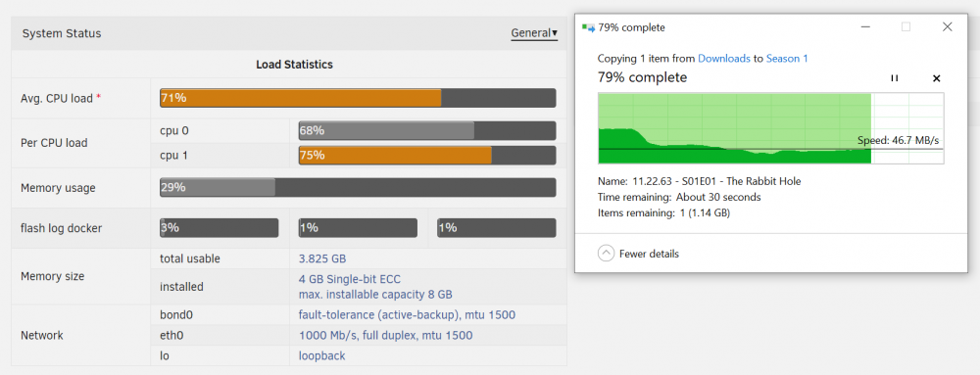The image size is (980, 375).
Task: Click the 'Speed: 46.7 MB/s' label
Action: point(898,140)
